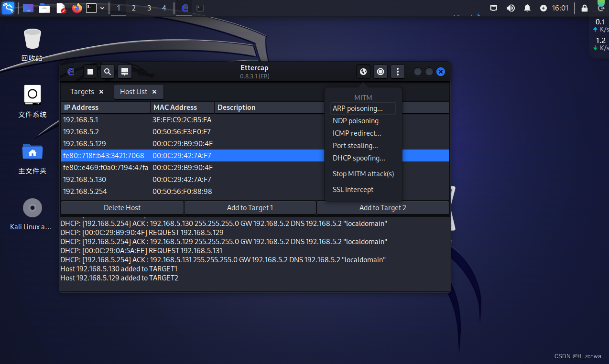Image resolution: width=609 pixels, height=364 pixels.
Task: Open the three-dot Ettercap menu
Action: click(x=398, y=72)
